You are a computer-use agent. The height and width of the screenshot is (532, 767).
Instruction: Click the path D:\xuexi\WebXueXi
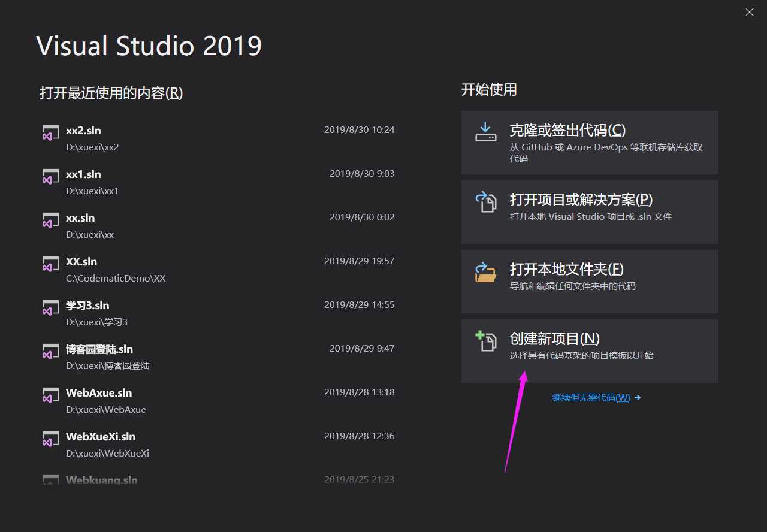[108, 454]
